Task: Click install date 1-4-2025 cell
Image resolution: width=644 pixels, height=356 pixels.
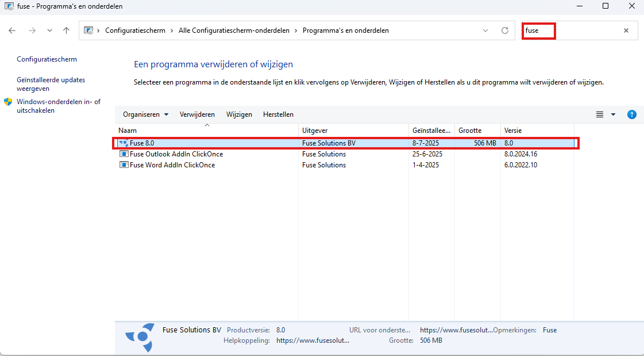Action: (x=426, y=165)
